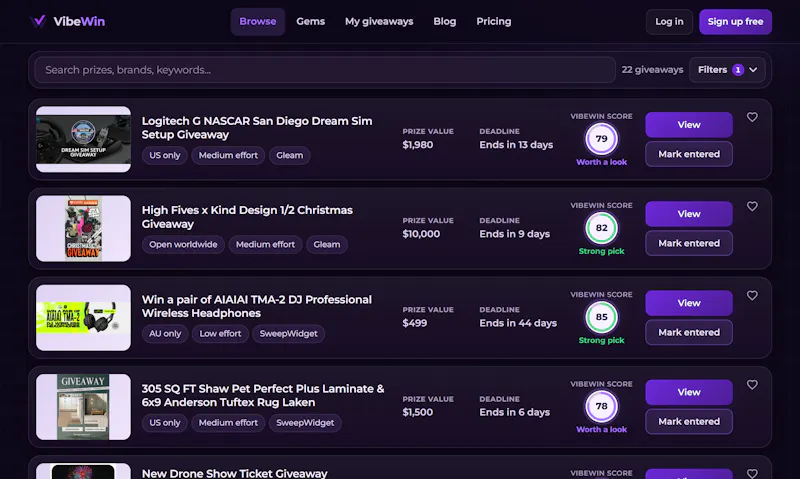Click the Low effort tag
The height and width of the screenshot is (479, 800).
(220, 334)
